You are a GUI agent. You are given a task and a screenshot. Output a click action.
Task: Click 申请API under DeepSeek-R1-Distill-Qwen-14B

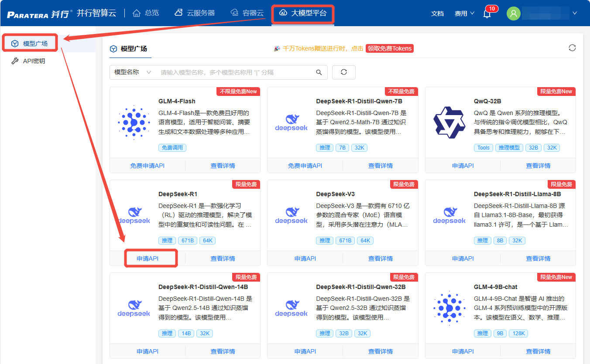click(x=147, y=351)
